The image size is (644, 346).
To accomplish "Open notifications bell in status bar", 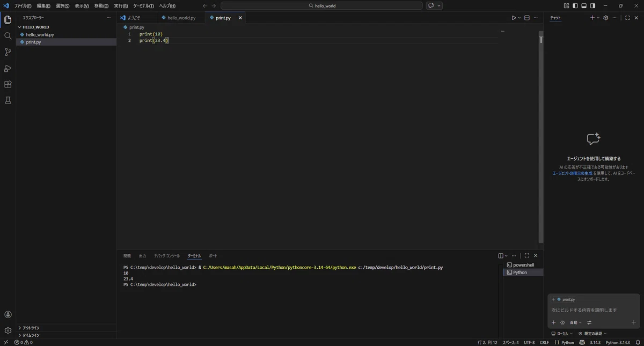I will tap(638, 342).
